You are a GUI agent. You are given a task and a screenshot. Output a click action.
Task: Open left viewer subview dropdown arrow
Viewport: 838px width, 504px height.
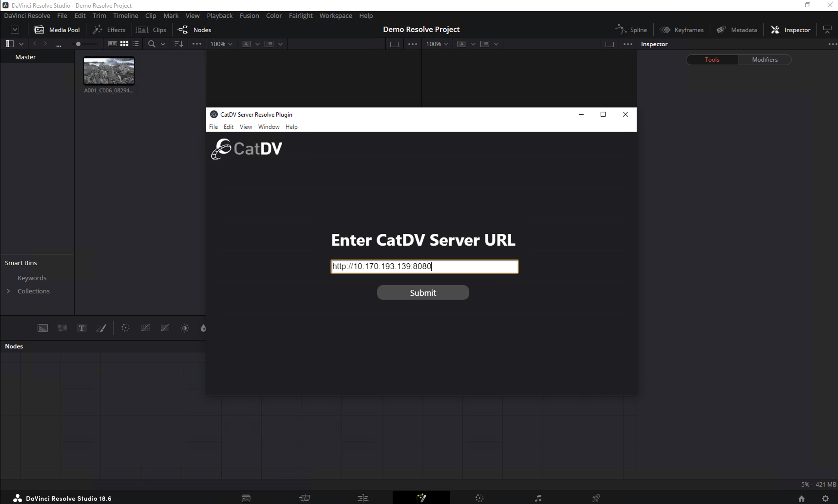[x=280, y=44]
